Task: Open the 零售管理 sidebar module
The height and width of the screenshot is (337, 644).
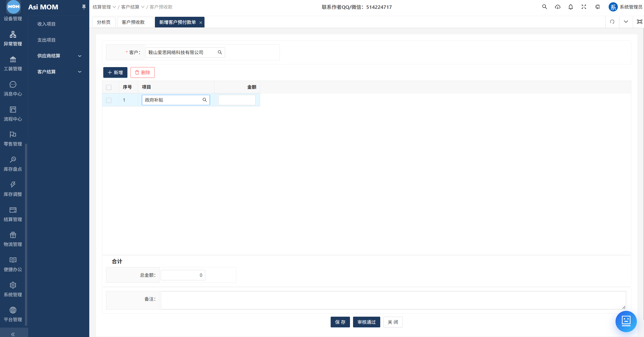Action: pos(13,139)
